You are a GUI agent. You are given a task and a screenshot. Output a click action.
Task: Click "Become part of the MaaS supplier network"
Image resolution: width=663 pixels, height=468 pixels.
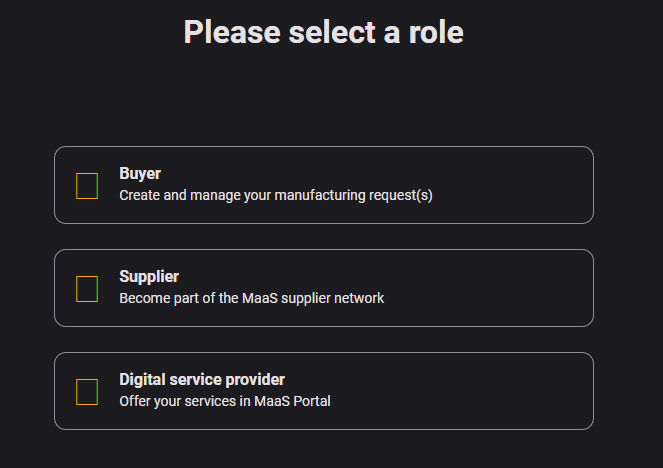coord(252,298)
